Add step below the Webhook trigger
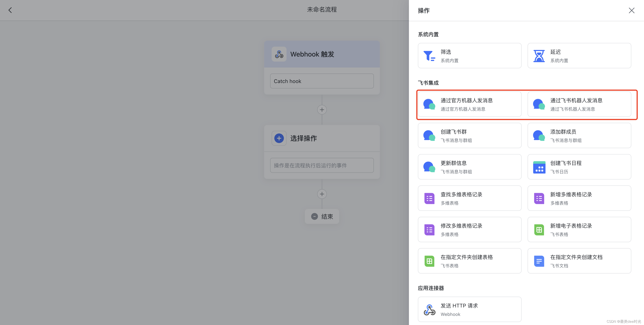The height and width of the screenshot is (325, 644). pyautogui.click(x=322, y=110)
